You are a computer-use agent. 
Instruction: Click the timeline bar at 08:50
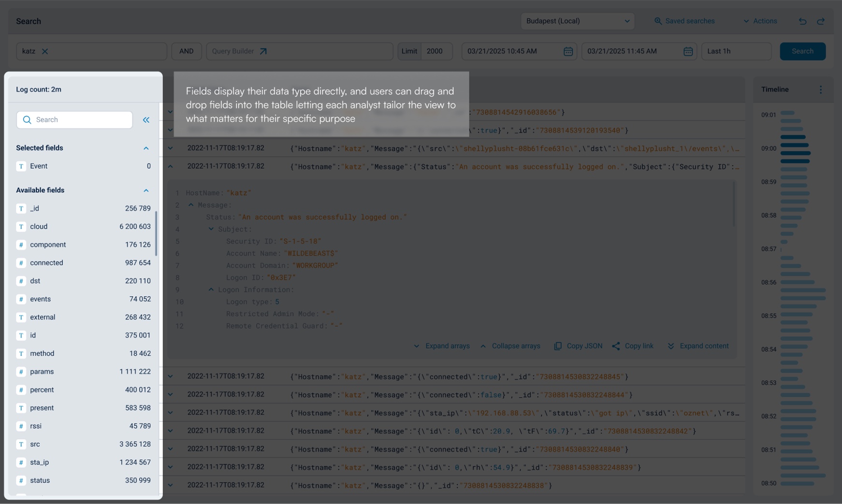pyautogui.click(x=797, y=483)
